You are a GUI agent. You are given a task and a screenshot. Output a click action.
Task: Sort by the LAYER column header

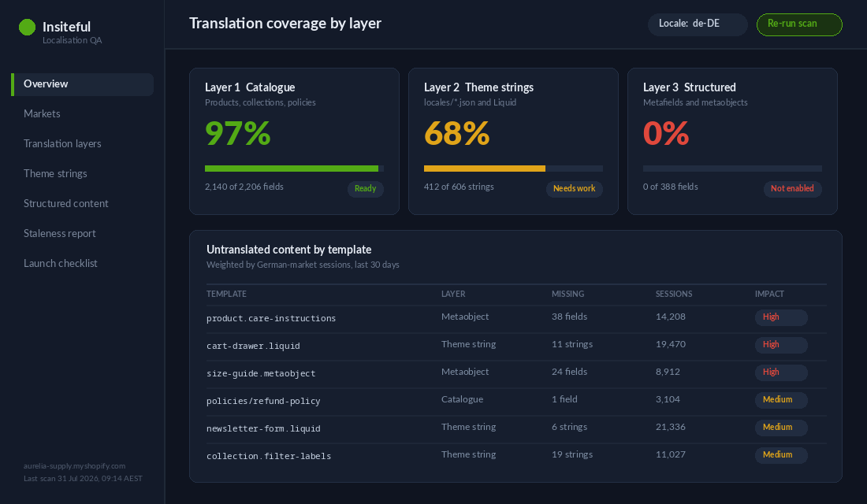coord(453,294)
